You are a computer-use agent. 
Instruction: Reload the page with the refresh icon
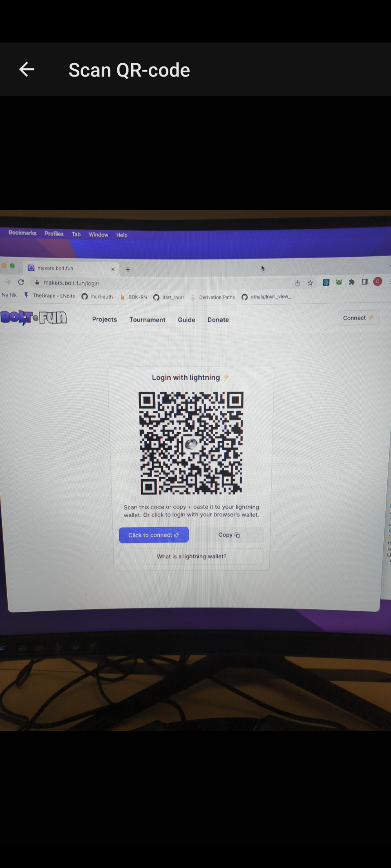click(x=21, y=282)
